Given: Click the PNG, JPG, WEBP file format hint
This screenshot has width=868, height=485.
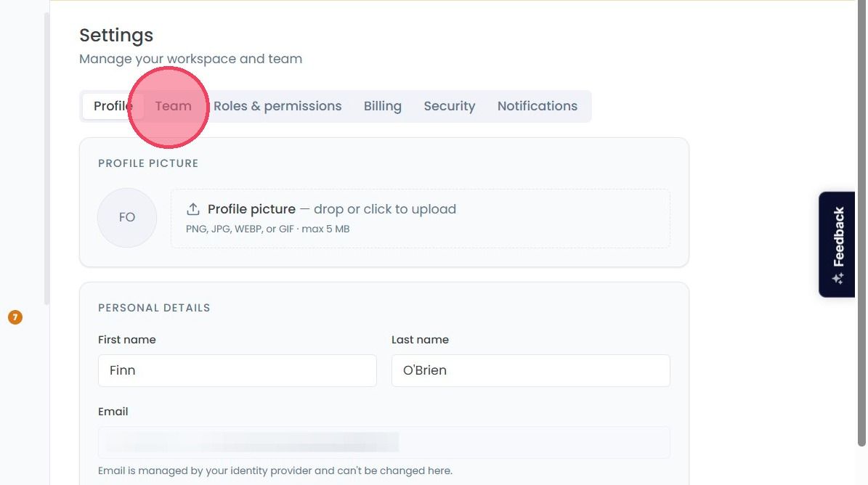Looking at the screenshot, I should click(x=267, y=229).
